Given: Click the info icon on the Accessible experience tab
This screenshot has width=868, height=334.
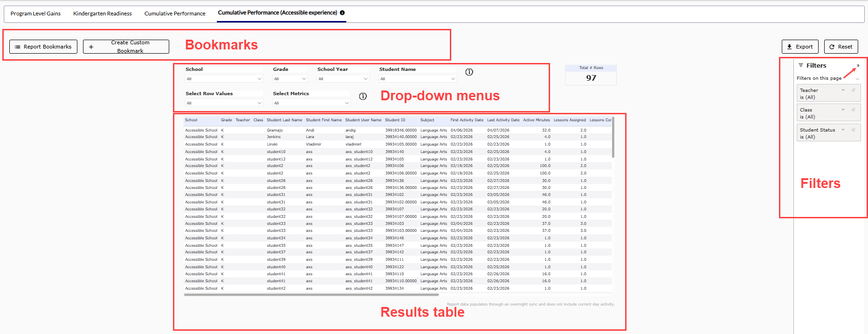Looking at the screenshot, I should pyautogui.click(x=342, y=13).
